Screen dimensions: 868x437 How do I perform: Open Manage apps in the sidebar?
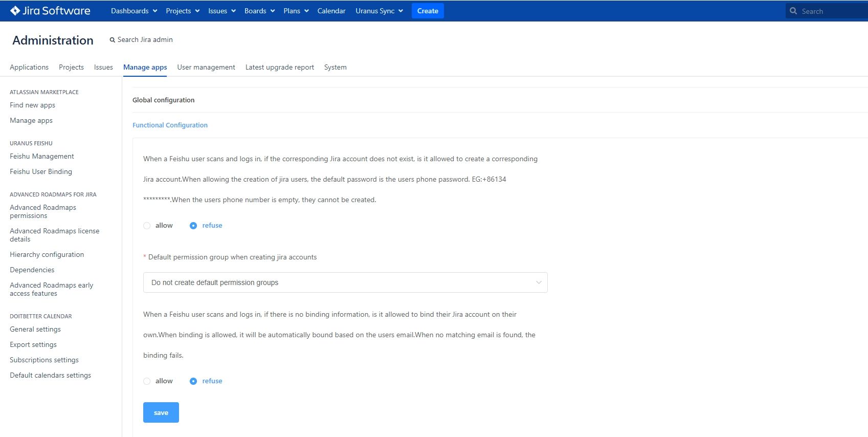31,120
